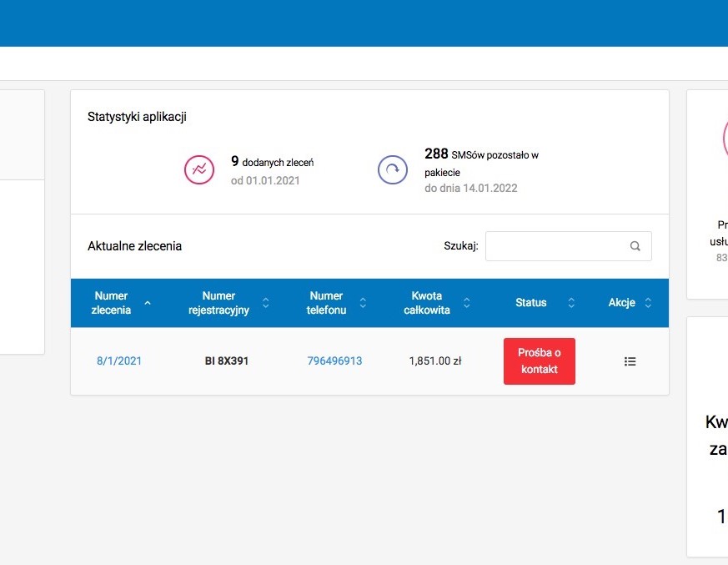Click the pink trend chart statistics icon

coord(199,169)
